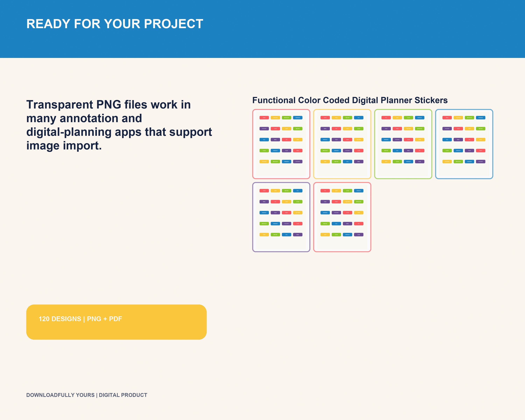Click the green CLEAN sticker in purple-bordered sheet
Image resolution: width=525 pixels, height=420 pixels.
click(297, 202)
